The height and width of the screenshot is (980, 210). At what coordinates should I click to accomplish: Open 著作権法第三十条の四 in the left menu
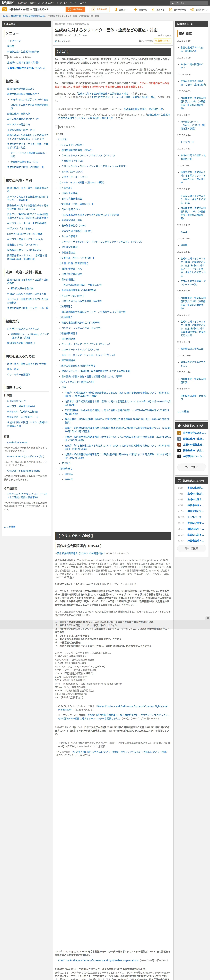[22, 288]
